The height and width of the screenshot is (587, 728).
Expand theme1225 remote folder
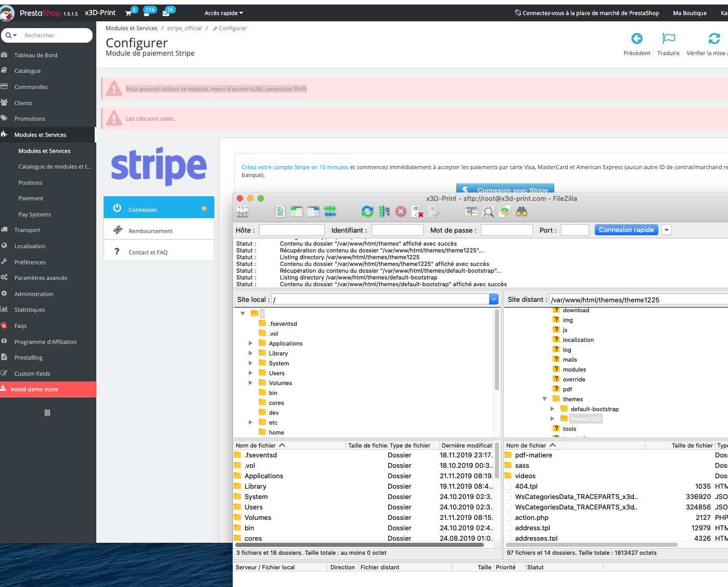553,419
